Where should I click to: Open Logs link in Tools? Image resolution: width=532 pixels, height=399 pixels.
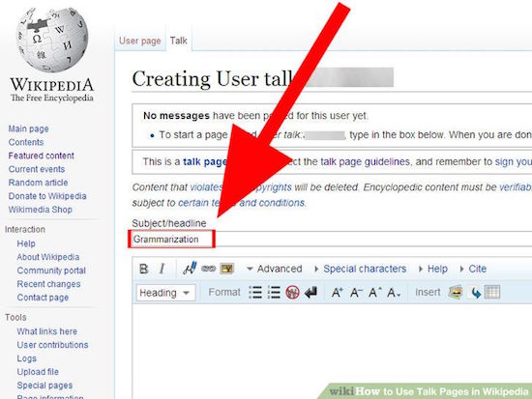[x=27, y=358]
